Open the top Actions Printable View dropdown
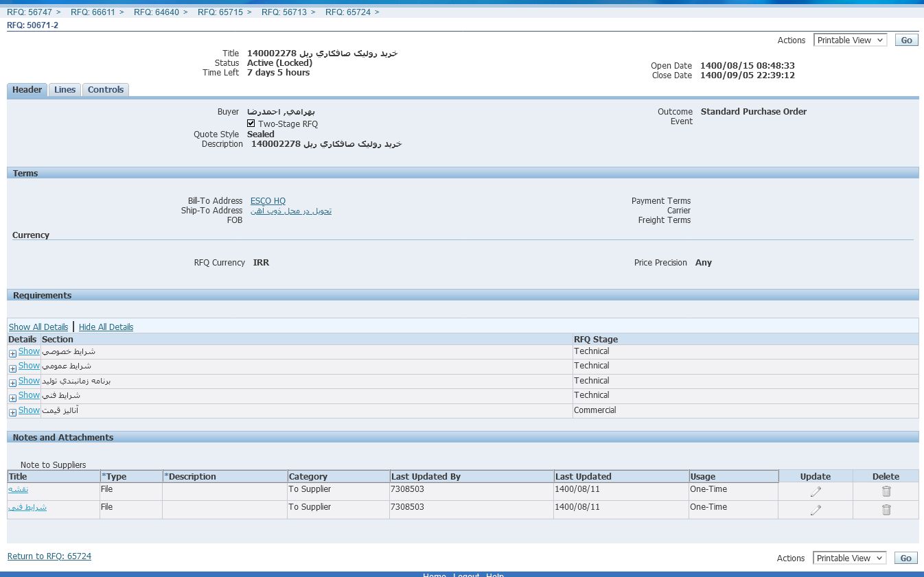924x577 pixels. (x=851, y=40)
